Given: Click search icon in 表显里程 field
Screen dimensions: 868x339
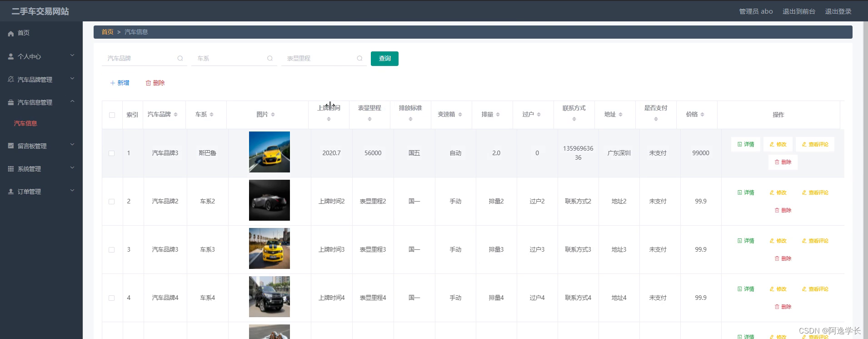Looking at the screenshot, I should pyautogui.click(x=359, y=58).
